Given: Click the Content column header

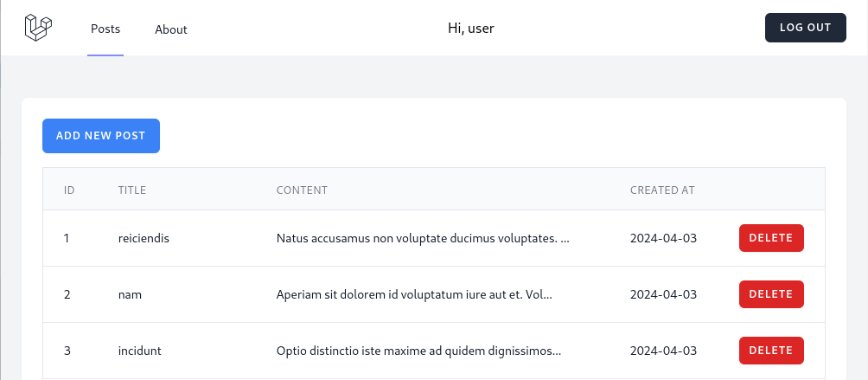Looking at the screenshot, I should tap(302, 190).
